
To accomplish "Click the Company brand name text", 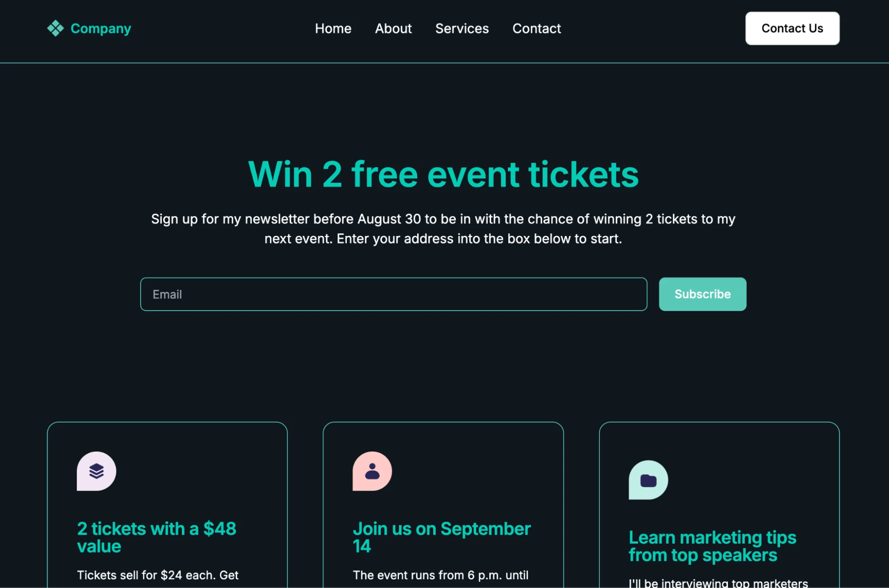I will point(101,28).
